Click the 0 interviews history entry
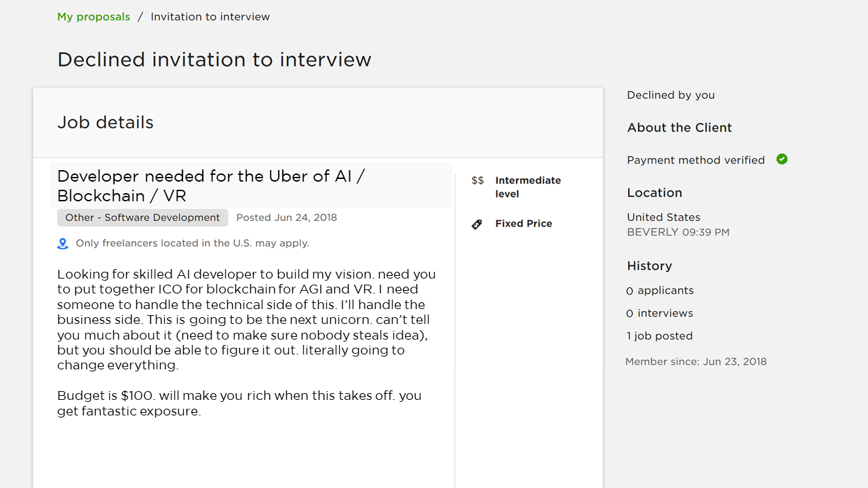 pos(660,313)
